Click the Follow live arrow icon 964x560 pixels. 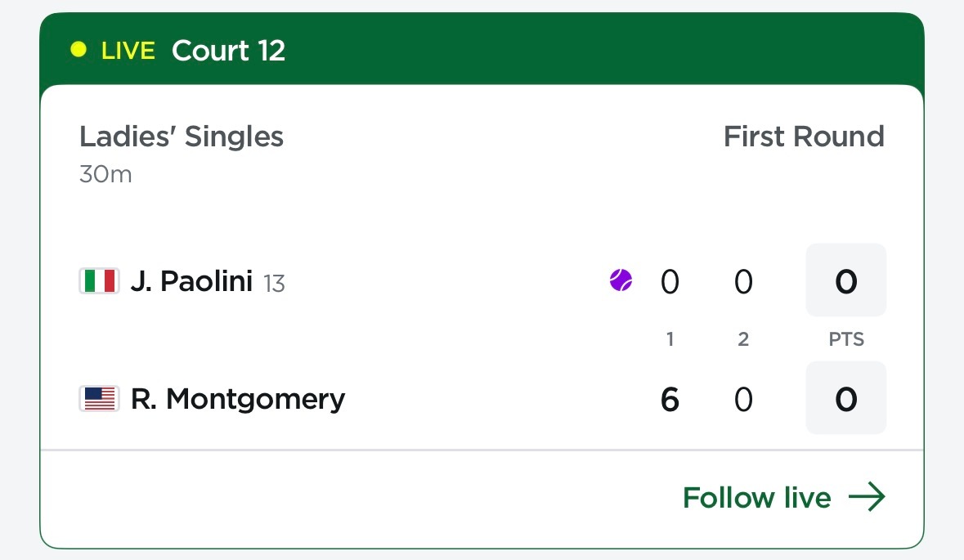867,497
